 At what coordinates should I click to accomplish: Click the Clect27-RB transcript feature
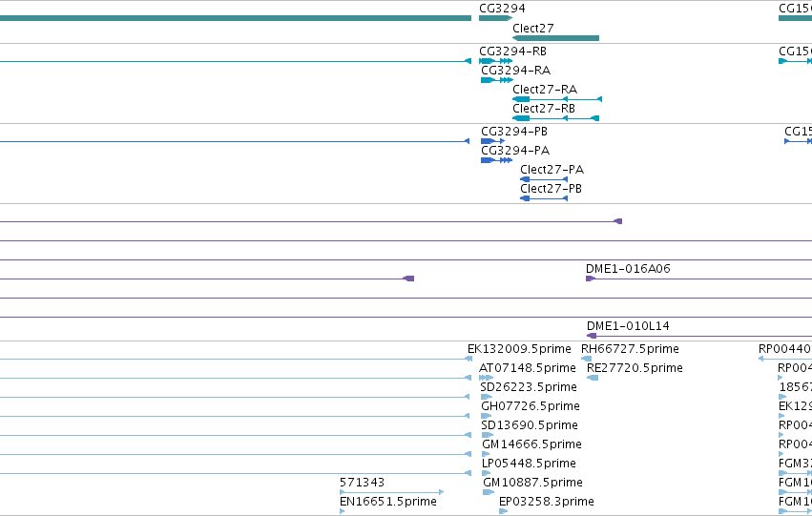pyautogui.click(x=555, y=118)
